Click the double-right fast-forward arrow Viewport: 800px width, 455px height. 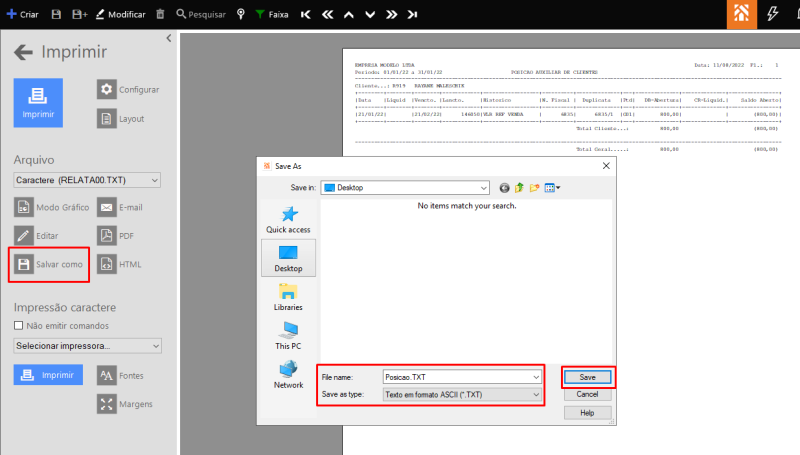tap(391, 14)
